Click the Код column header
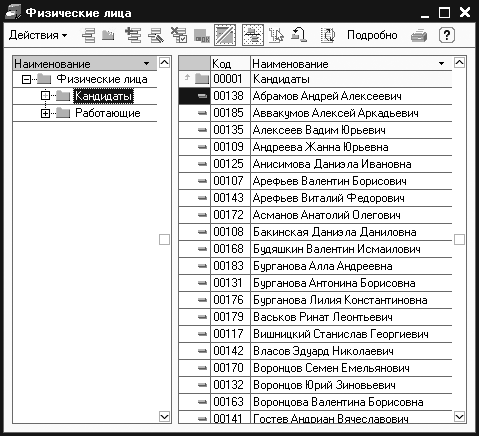This screenshot has width=479, height=436. [x=230, y=63]
